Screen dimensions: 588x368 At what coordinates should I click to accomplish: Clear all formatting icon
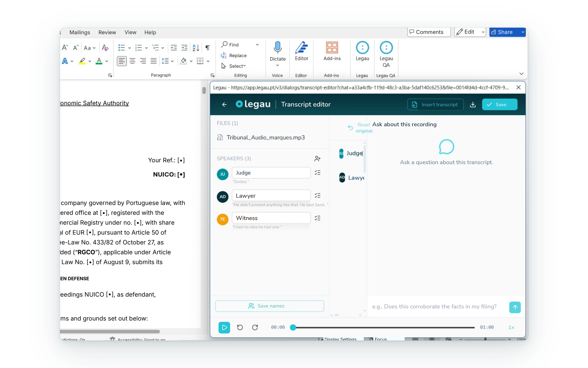(x=105, y=48)
